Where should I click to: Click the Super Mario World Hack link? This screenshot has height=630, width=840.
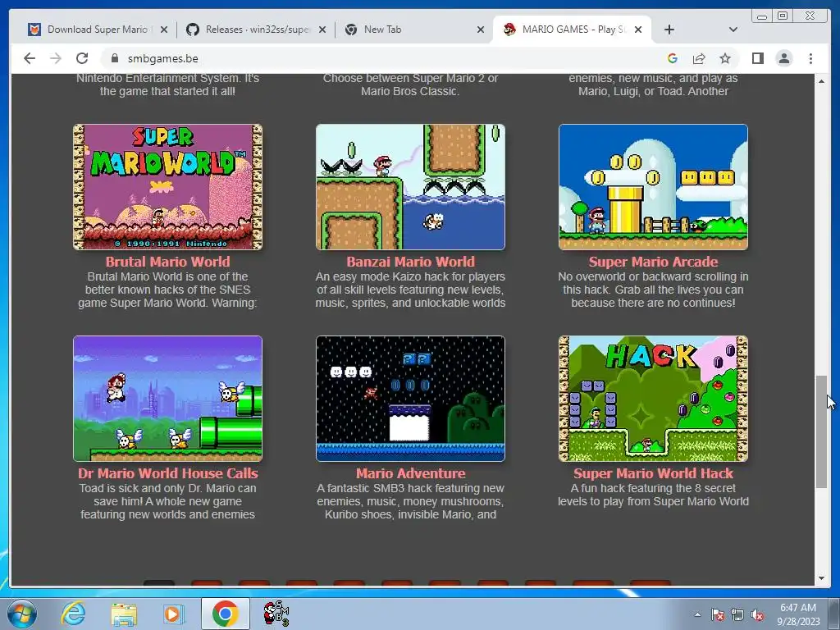(653, 473)
